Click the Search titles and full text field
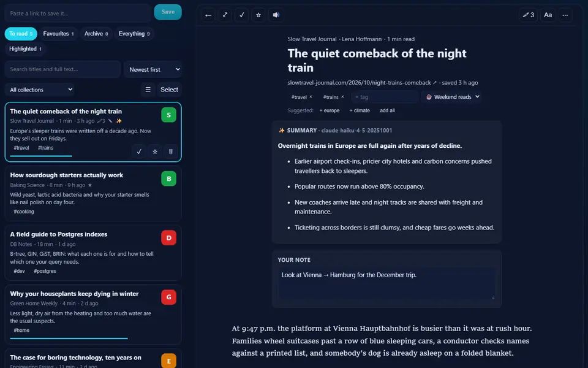The width and height of the screenshot is (588, 368). 62,69
